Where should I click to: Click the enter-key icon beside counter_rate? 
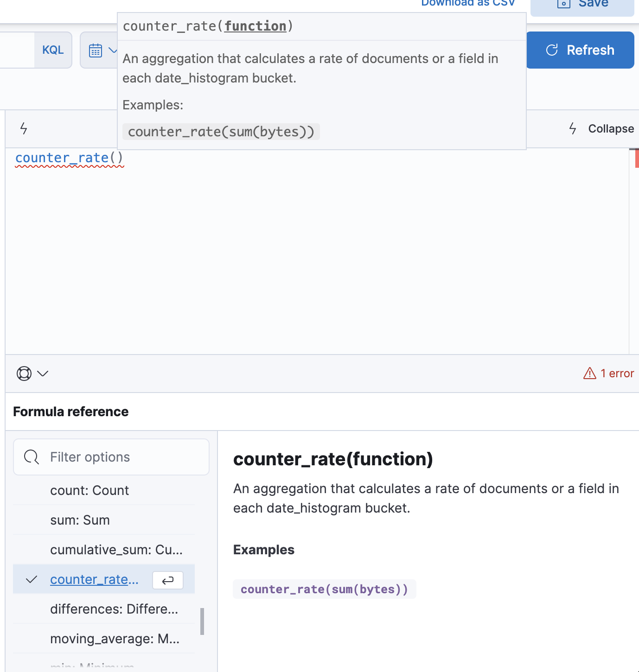[x=168, y=580]
